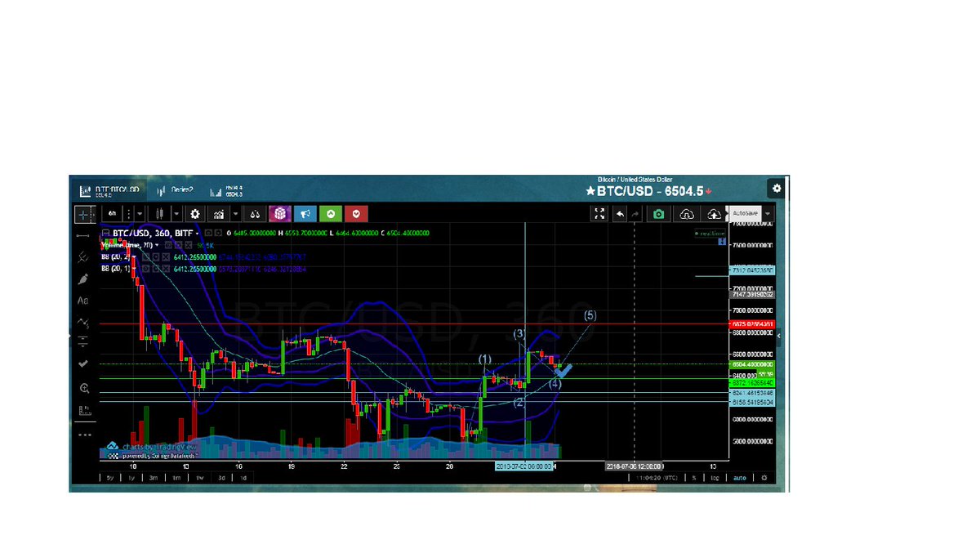Viewport: 980px width, 535px height.
Task: Click the purple cube button
Action: (x=280, y=214)
